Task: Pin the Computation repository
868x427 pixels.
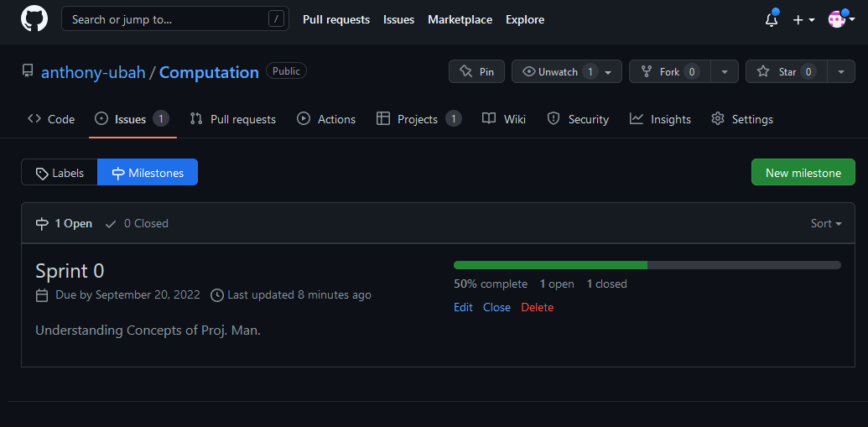Action: [476, 72]
